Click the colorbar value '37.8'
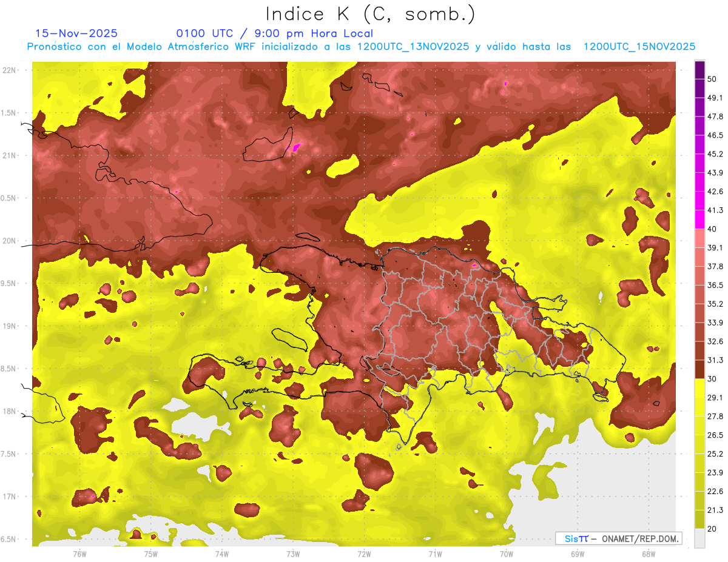 coord(715,266)
